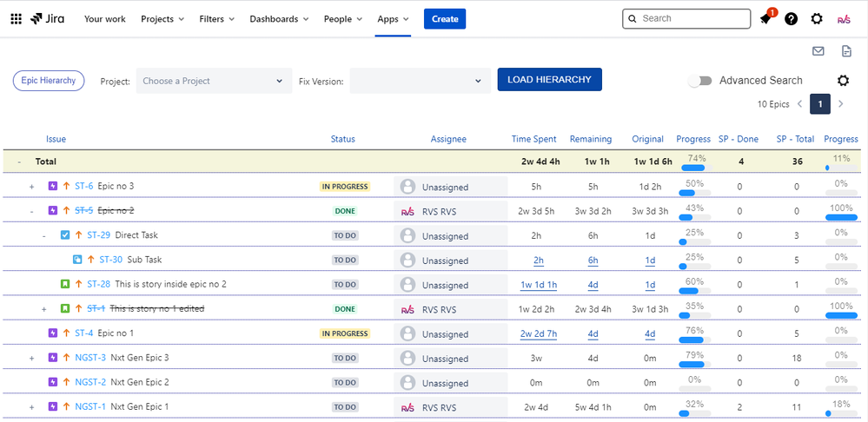
Task: Open the notifications bell icon
Action: click(x=765, y=19)
